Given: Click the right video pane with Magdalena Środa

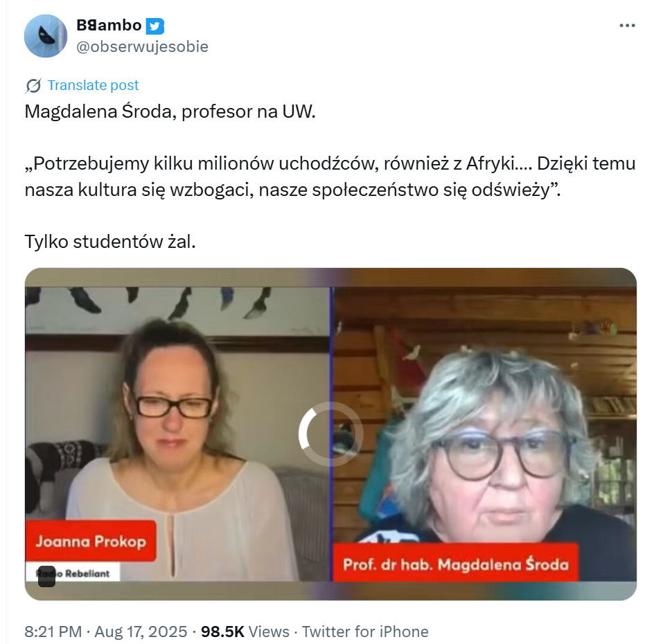Looking at the screenshot, I should (485, 434).
